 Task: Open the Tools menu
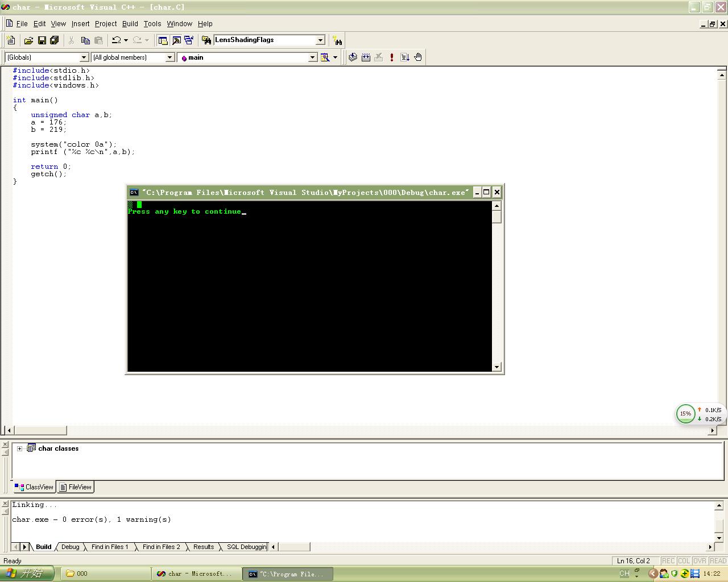[x=152, y=24]
